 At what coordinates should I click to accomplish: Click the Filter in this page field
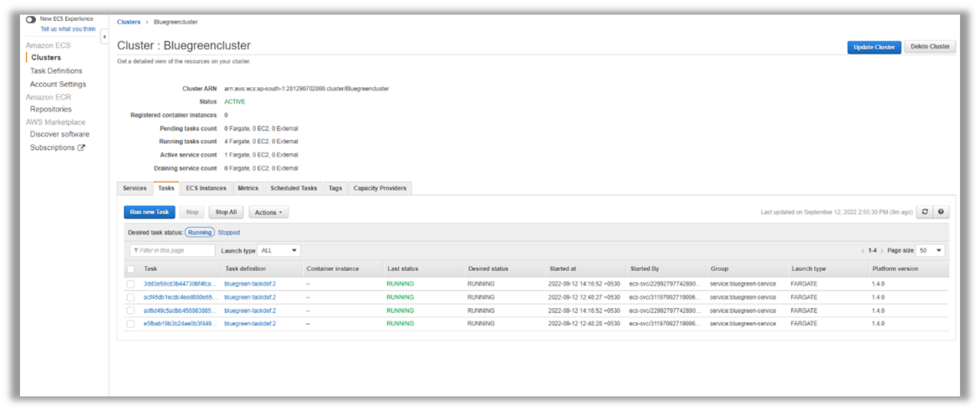point(173,250)
